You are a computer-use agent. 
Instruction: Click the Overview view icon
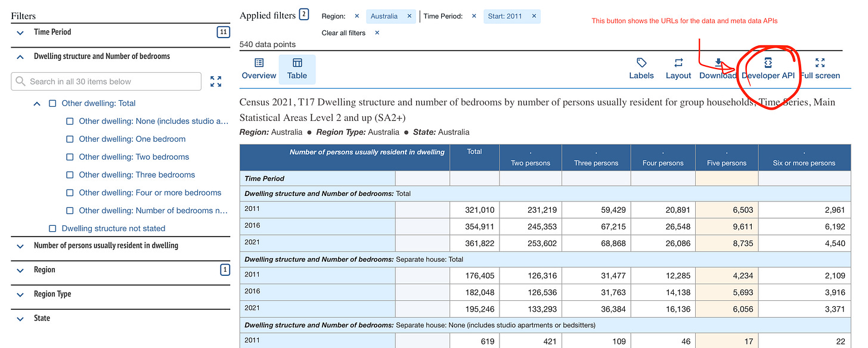258,64
